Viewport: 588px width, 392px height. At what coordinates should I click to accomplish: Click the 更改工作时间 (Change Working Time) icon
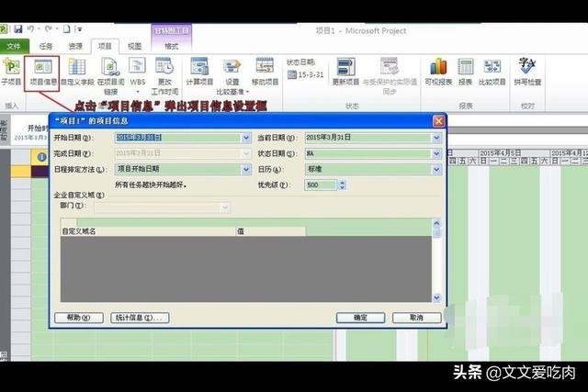pos(164,72)
